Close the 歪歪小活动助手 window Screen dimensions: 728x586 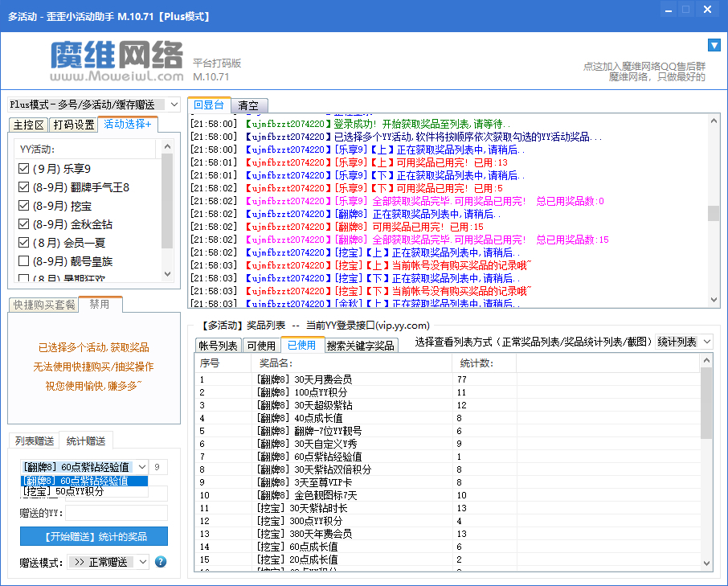point(707,10)
